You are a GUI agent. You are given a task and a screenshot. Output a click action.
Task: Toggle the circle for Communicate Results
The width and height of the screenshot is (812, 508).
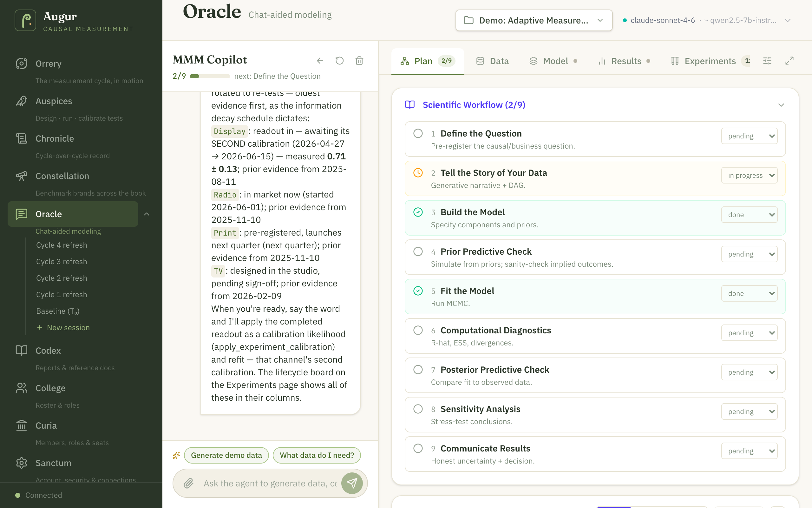click(418, 448)
